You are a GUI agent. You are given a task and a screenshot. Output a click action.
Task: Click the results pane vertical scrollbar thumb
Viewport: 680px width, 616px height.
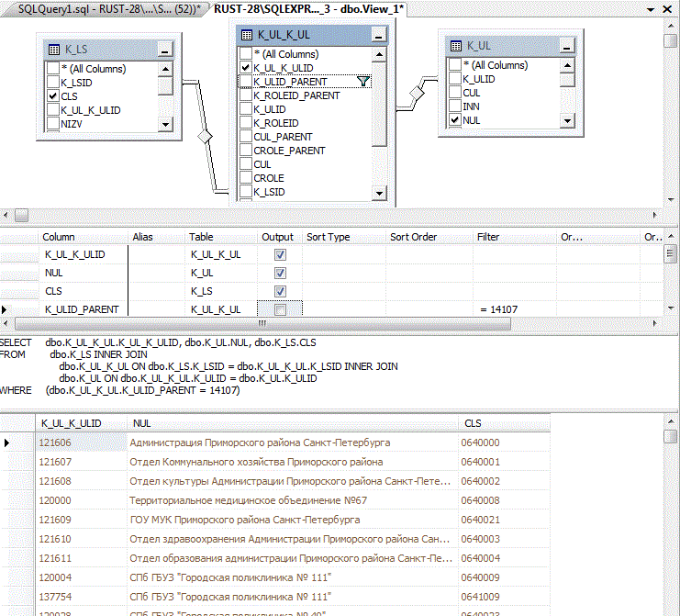tap(670, 436)
